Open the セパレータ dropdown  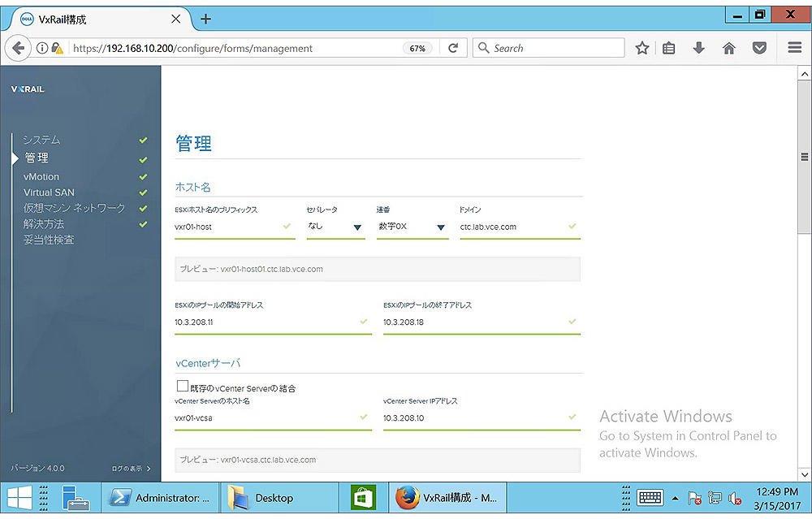pos(335,227)
